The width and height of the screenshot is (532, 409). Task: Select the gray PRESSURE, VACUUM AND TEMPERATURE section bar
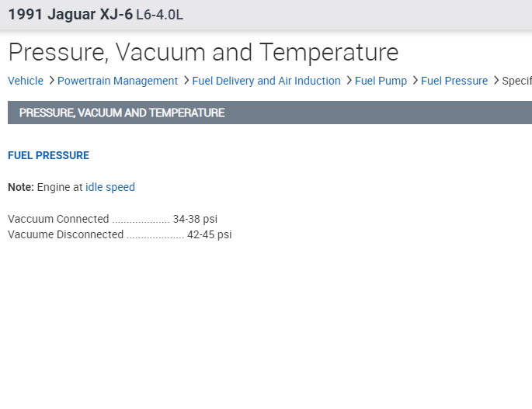click(269, 113)
